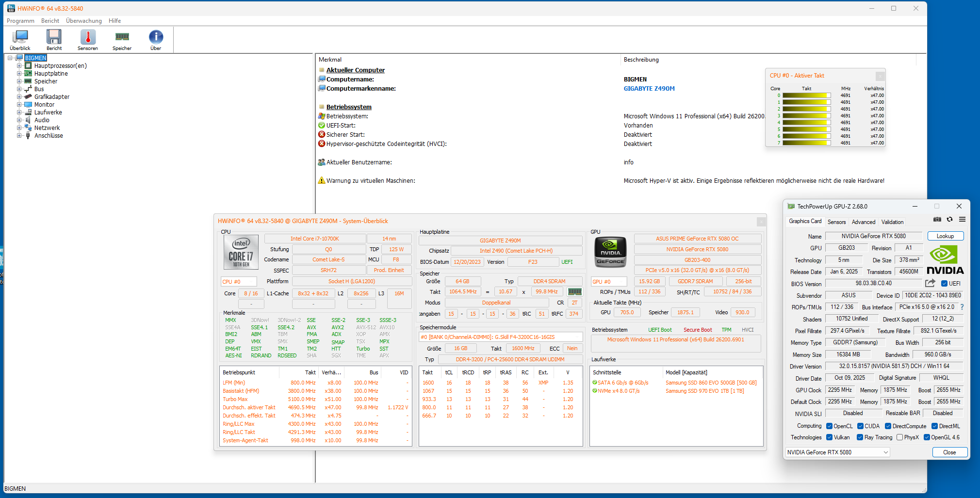Click the memory module icon beside 99.8 MHz
Viewport: 980px width, 498px height.
[x=575, y=292]
